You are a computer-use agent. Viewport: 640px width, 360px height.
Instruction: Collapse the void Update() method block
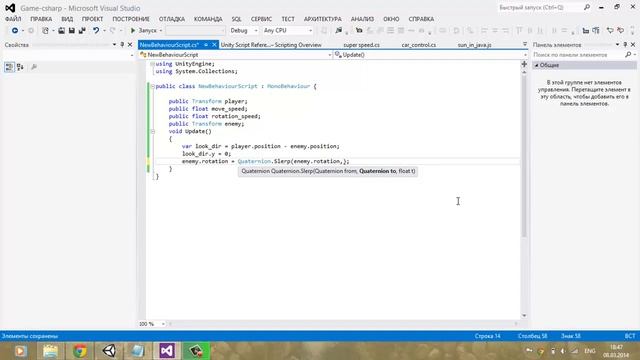[153, 131]
